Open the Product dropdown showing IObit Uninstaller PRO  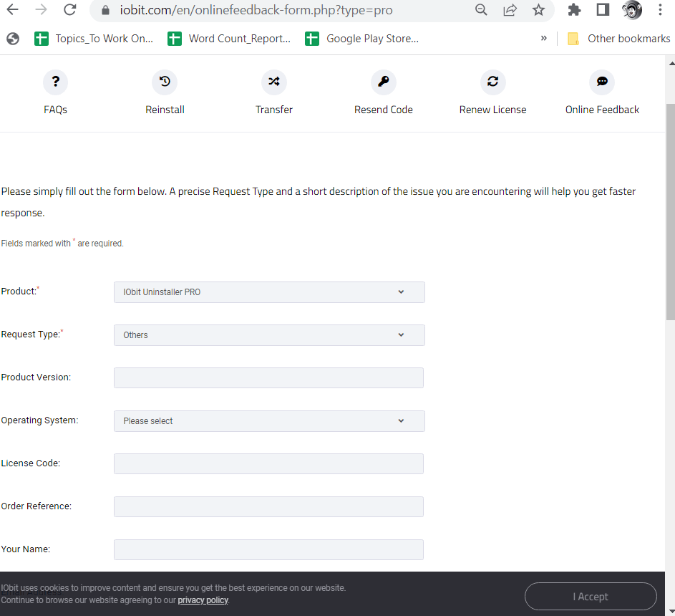coord(269,292)
